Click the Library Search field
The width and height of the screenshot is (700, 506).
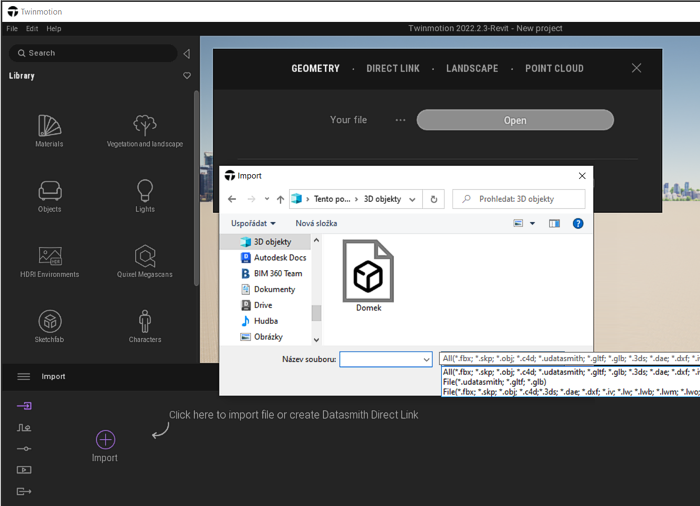93,53
